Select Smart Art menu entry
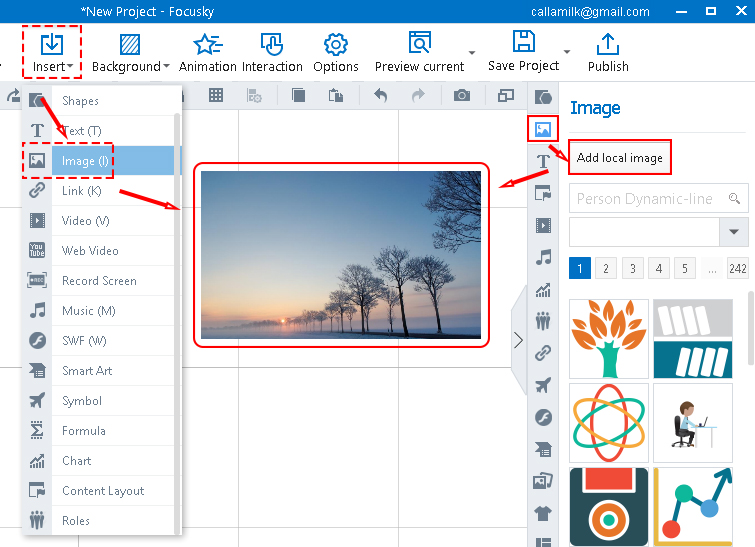 [x=98, y=371]
